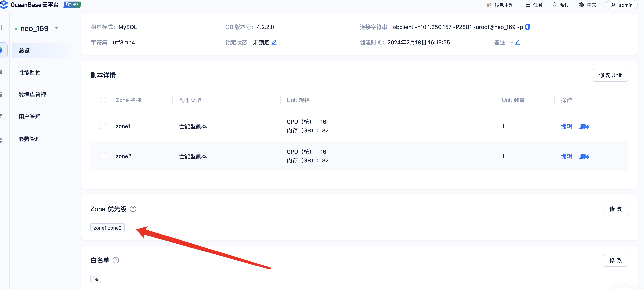Image resolution: width=644 pixels, height=289 pixels.
Task: Open help tooltip for 白名单
Action: click(x=116, y=260)
